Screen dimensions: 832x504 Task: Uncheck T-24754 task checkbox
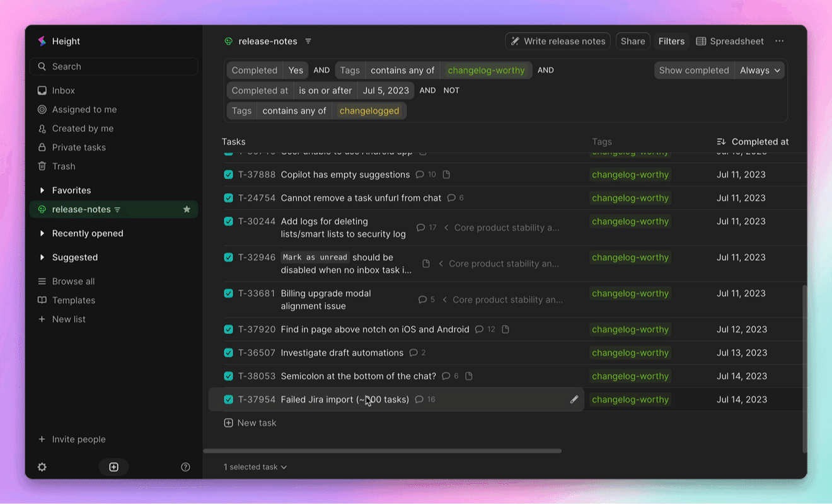(228, 198)
